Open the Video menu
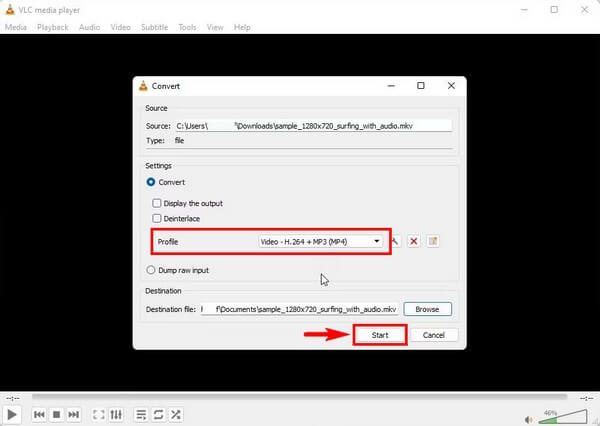 [121, 28]
